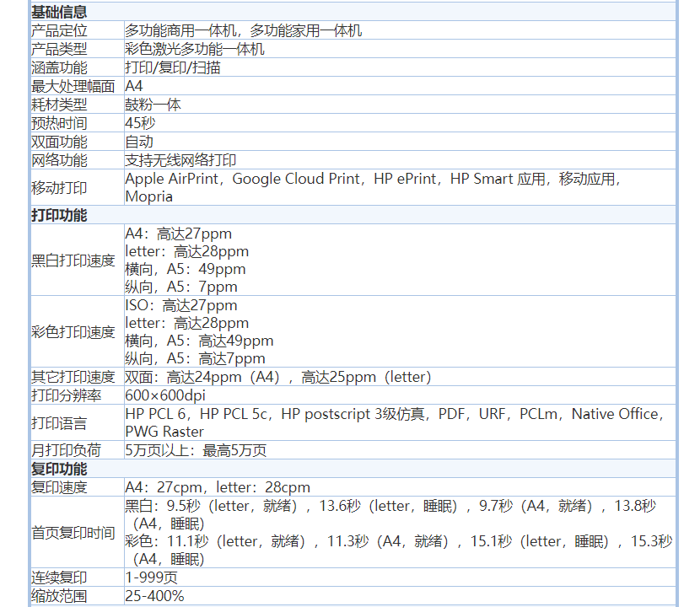This screenshot has width=700, height=607.
Task: Select the 月打印负荷 row label
Action: pos(66,450)
